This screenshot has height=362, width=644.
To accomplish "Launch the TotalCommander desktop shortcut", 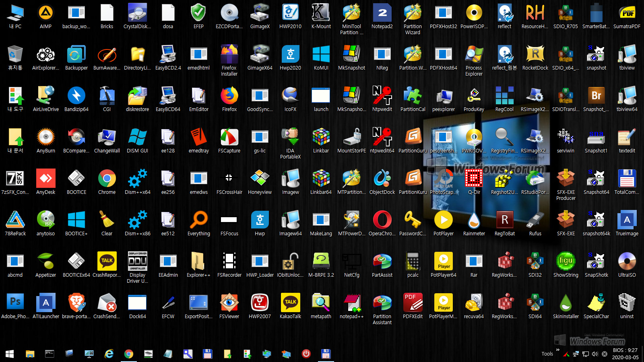I will click(627, 182).
